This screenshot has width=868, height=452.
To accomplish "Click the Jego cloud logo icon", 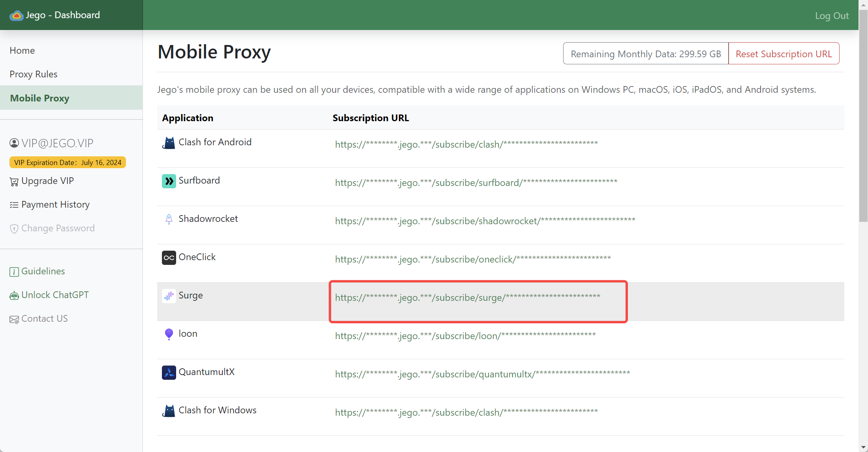I will (x=16, y=15).
